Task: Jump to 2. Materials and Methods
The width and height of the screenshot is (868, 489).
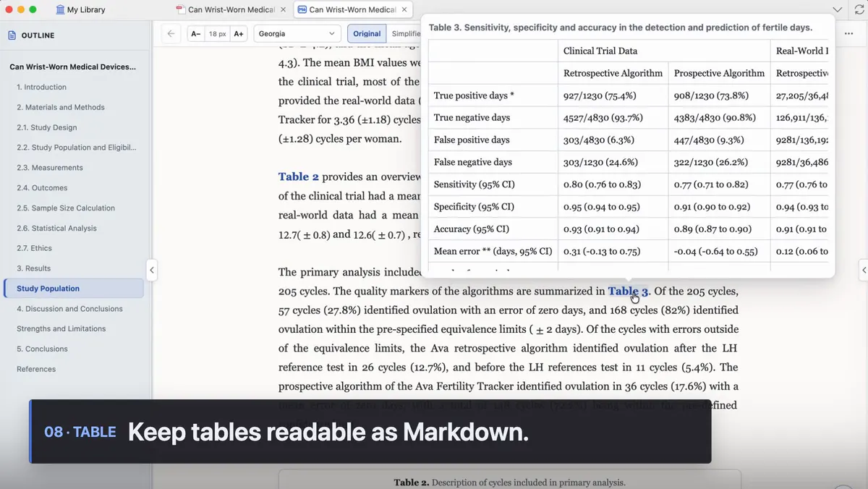Action: [x=61, y=107]
